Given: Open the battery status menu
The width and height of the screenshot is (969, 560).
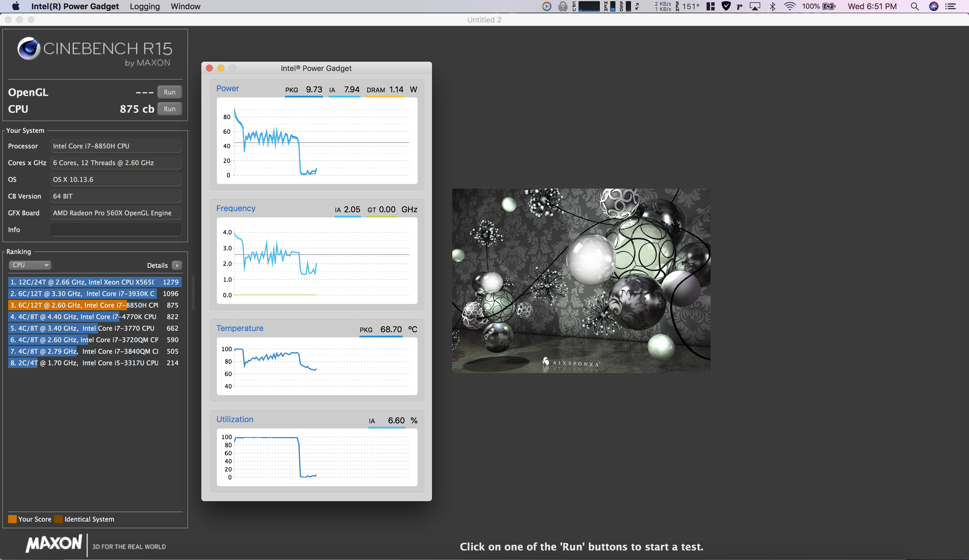Looking at the screenshot, I should point(819,6).
